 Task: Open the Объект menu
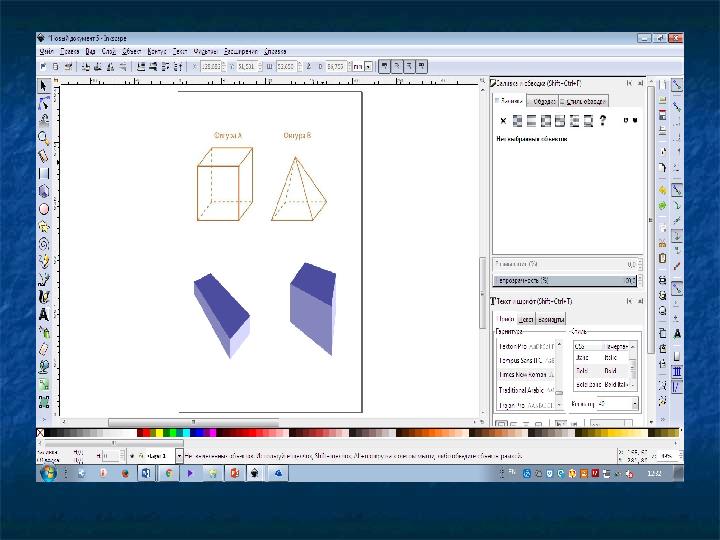(131, 51)
